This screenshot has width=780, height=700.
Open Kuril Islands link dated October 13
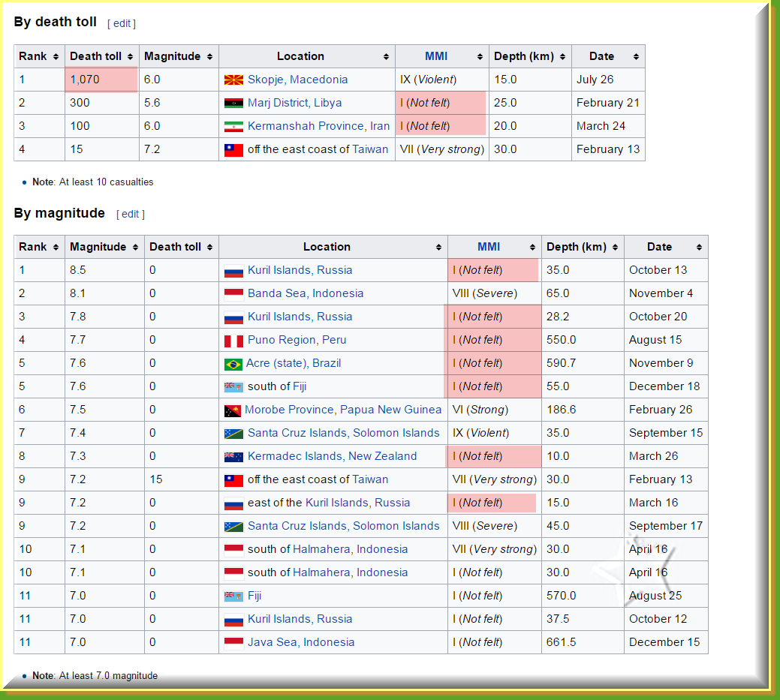click(279, 270)
